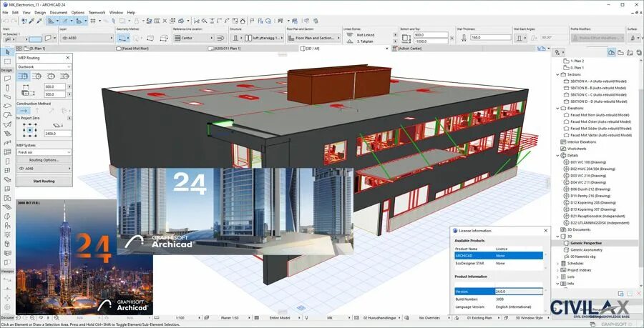Open SEKTION A - A in Navigator
The image size is (644, 328).
coord(597,81)
